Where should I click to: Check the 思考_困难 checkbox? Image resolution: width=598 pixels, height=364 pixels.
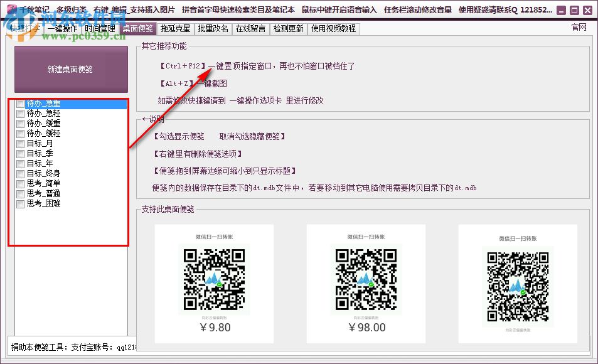20,204
